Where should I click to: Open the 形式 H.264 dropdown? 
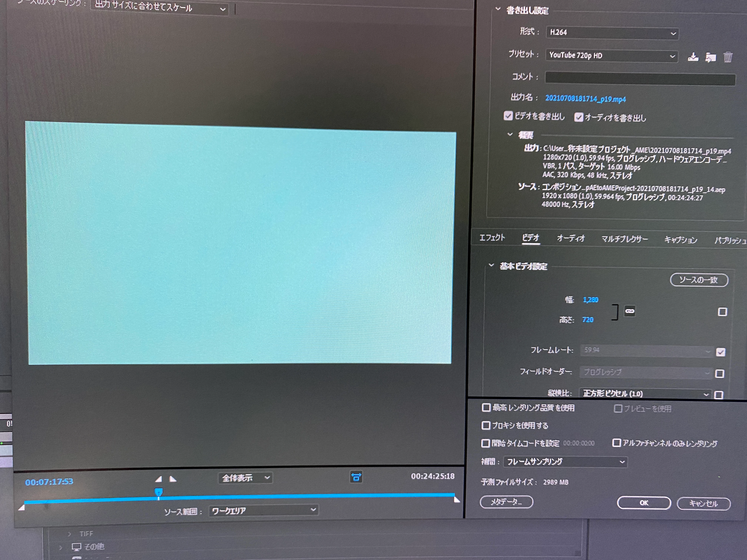point(612,33)
